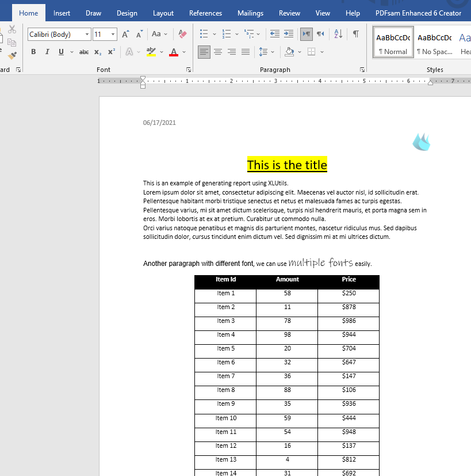471x476 pixels.
Task: Open the font name dropdown
Action: 87,35
